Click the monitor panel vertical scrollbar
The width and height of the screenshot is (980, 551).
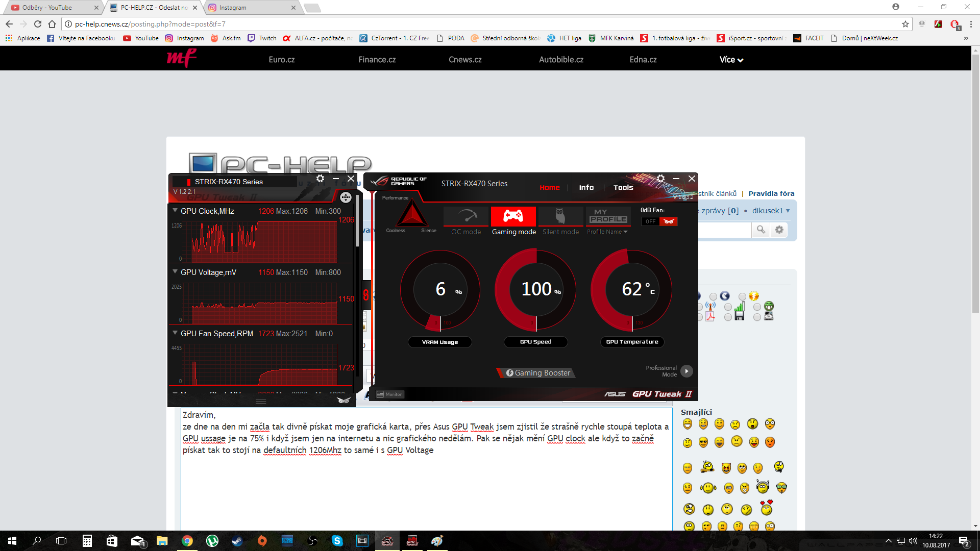[357, 222]
